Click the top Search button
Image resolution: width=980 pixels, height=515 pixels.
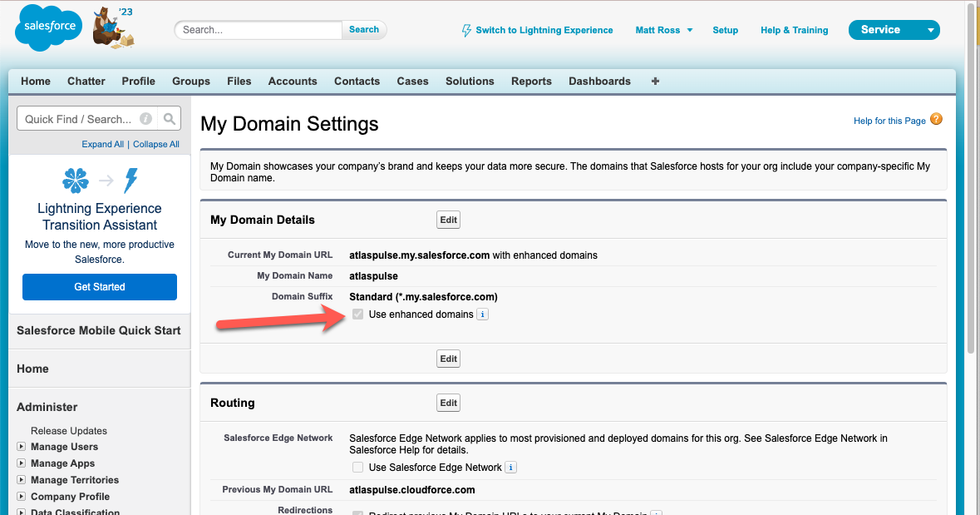click(364, 29)
